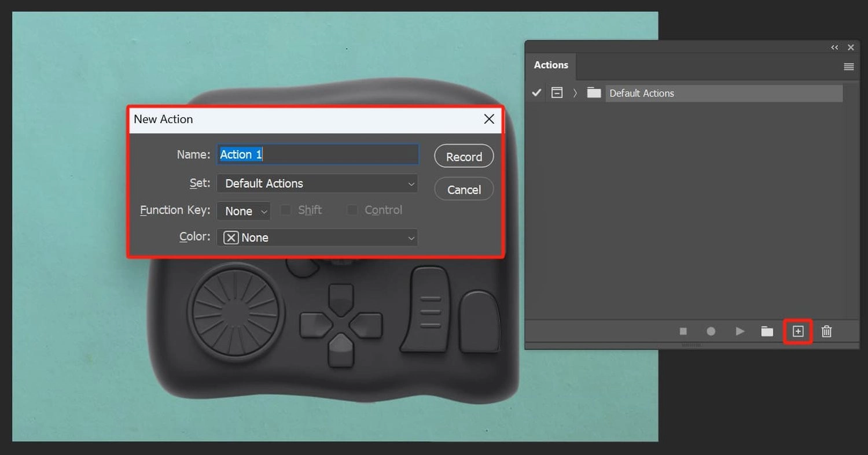Toggle dialog box icon for Default Actions
The width and height of the screenshot is (868, 455).
point(557,93)
